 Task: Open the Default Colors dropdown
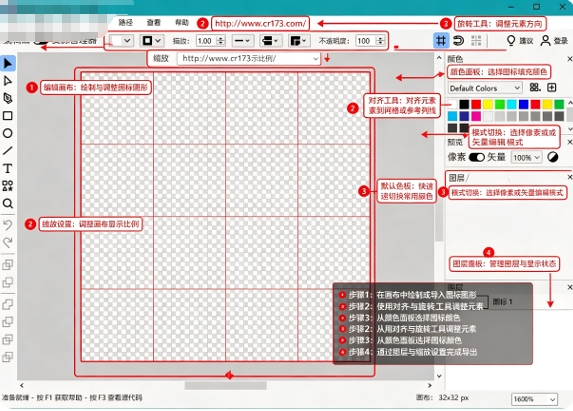[485, 88]
